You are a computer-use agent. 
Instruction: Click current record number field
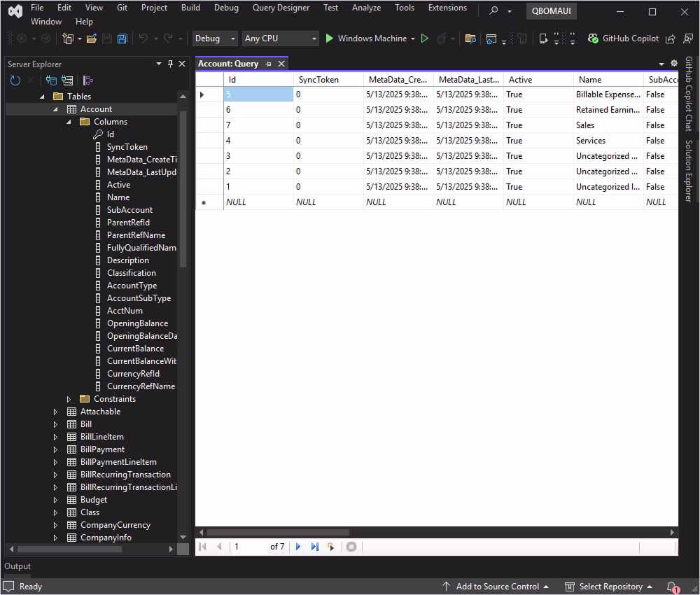click(x=248, y=546)
